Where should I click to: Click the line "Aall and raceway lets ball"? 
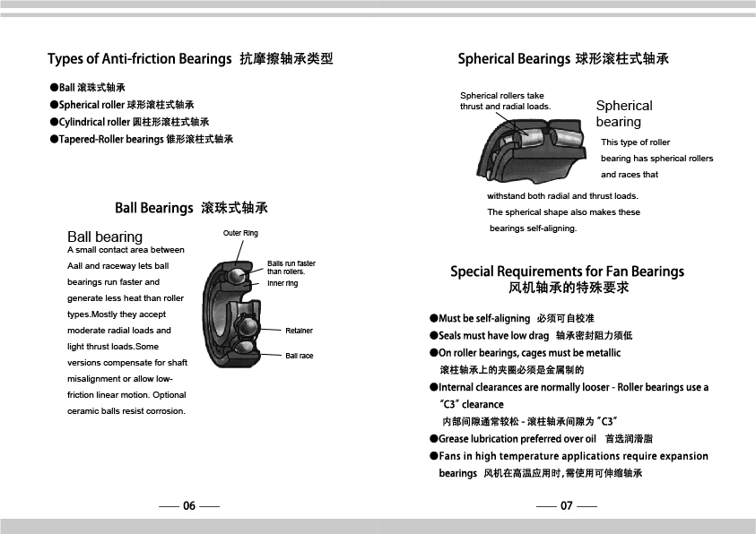click(118, 266)
